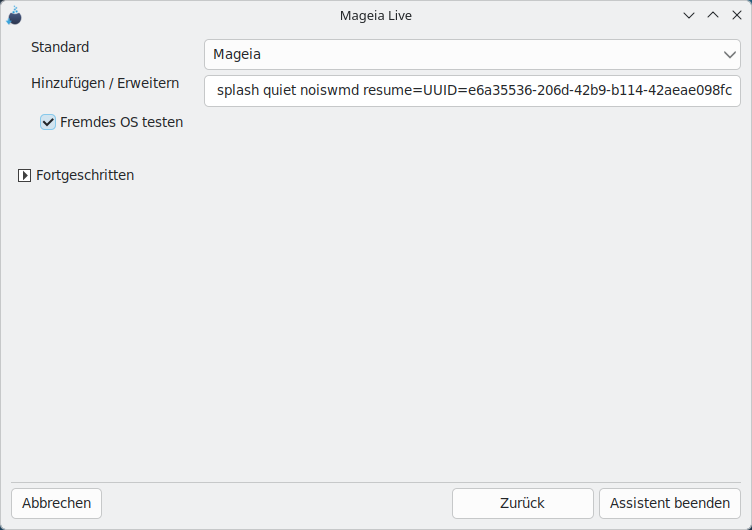This screenshot has height=530, width=752.
Task: Close the Mageia Live window
Action: [737, 15]
